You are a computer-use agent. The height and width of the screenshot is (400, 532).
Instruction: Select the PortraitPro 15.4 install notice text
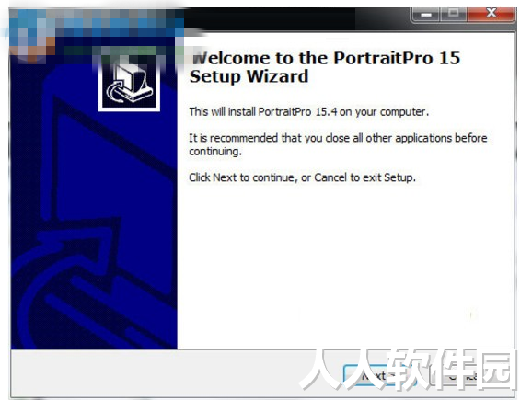point(308,112)
